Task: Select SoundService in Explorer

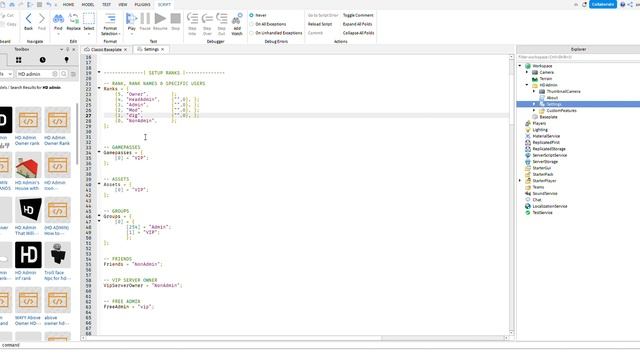Action: point(544,193)
